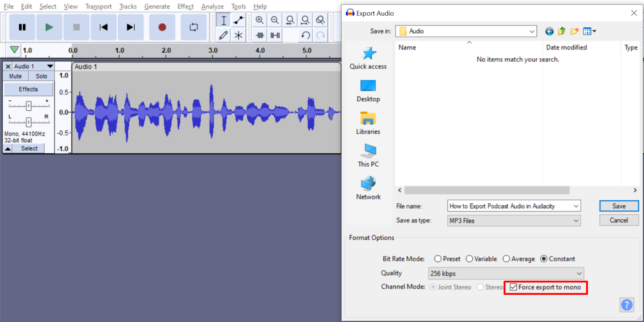Select the Multi-tool asterisk icon

[238, 35]
